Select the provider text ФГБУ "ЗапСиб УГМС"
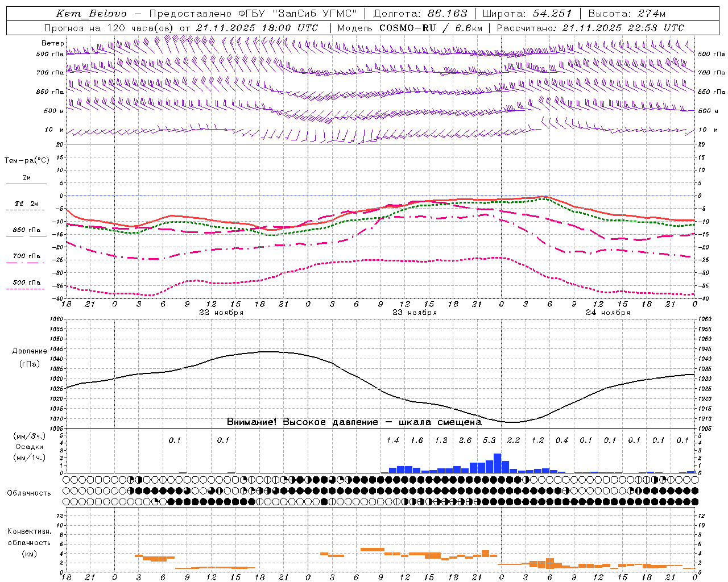Screen dimensions: 728x582 (299, 14)
